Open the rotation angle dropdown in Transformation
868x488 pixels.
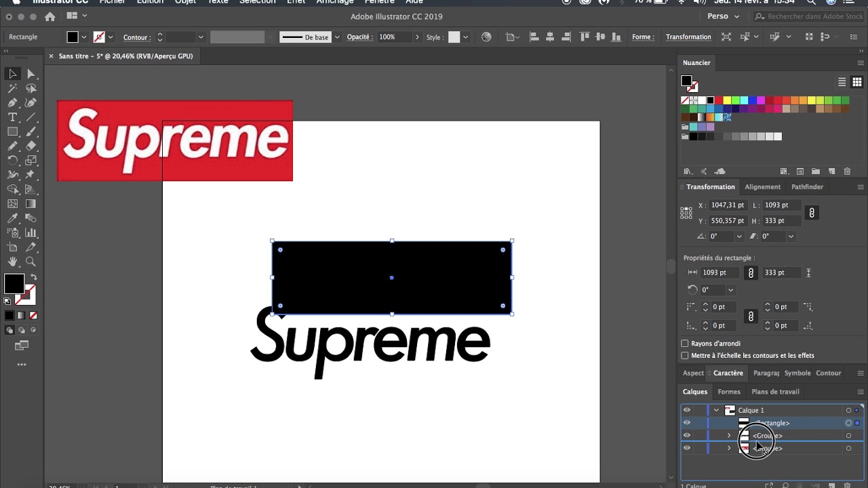click(x=738, y=237)
